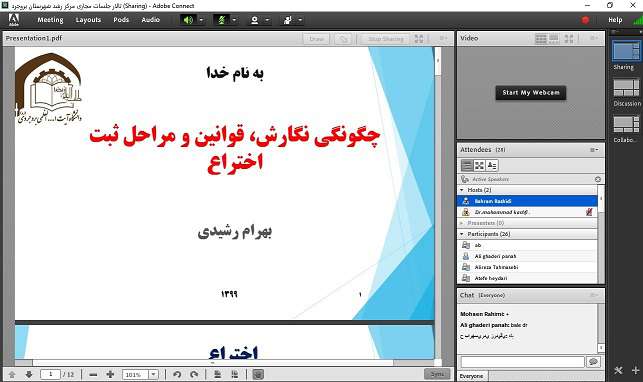643x382 pixels.
Task: Close the Active Speakers bar
Action: pos(597,179)
